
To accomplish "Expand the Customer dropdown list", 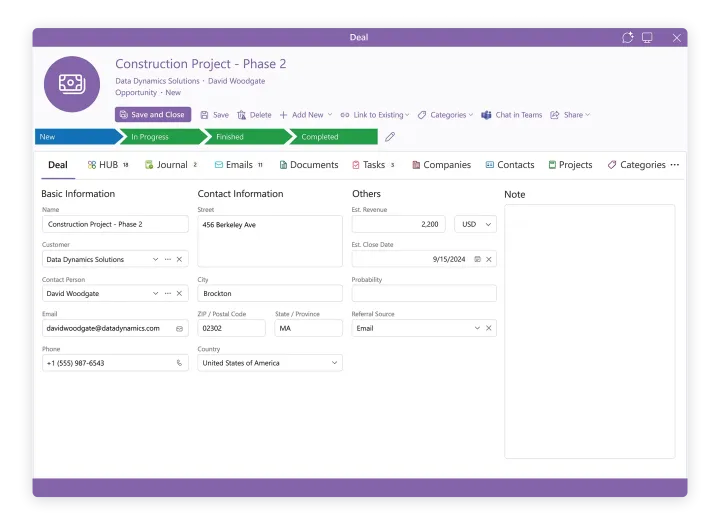I will (x=155, y=259).
